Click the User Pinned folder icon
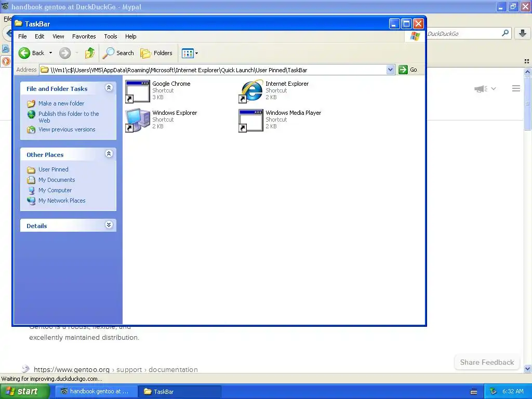The height and width of the screenshot is (399, 532). click(x=31, y=170)
